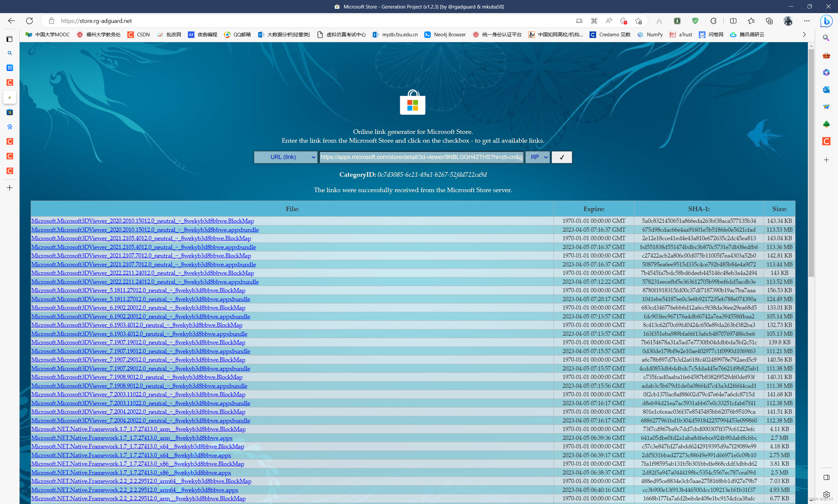Open the 福州大学教务处 bookmark
The image size is (838, 504).
[x=99, y=34]
